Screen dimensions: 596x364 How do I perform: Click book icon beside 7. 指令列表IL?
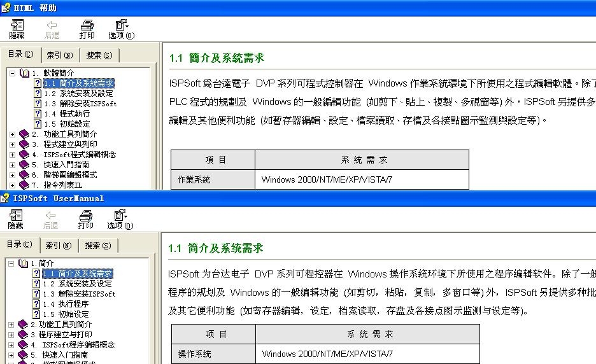(24, 185)
